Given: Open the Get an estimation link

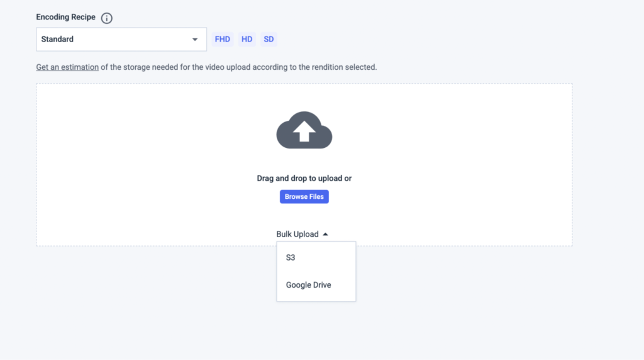Looking at the screenshot, I should (x=67, y=67).
